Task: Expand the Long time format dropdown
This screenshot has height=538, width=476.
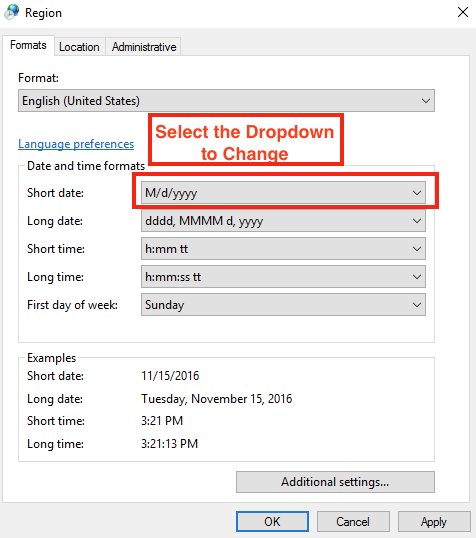Action: point(283,277)
